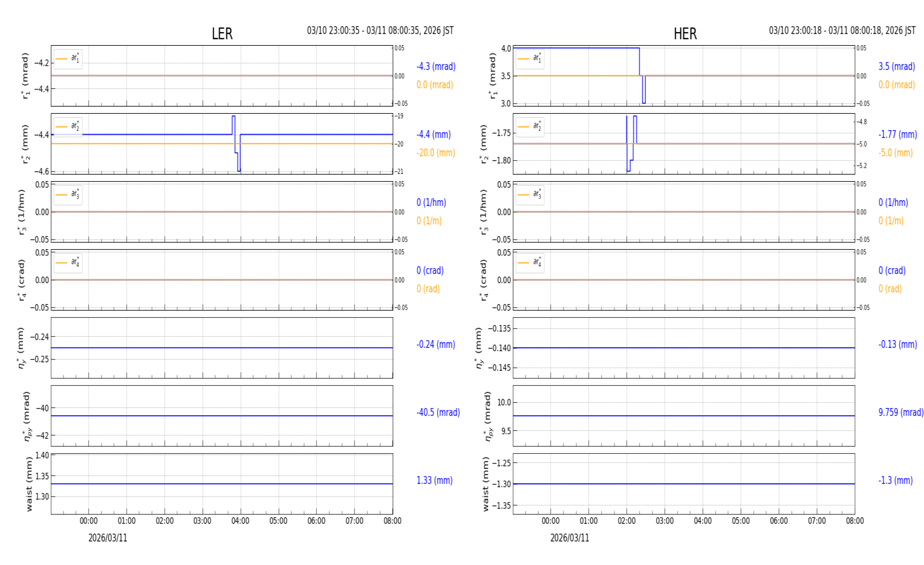Select the LER value -4.3 (mrad)
This screenshot has height=565, width=924.
[x=436, y=67]
